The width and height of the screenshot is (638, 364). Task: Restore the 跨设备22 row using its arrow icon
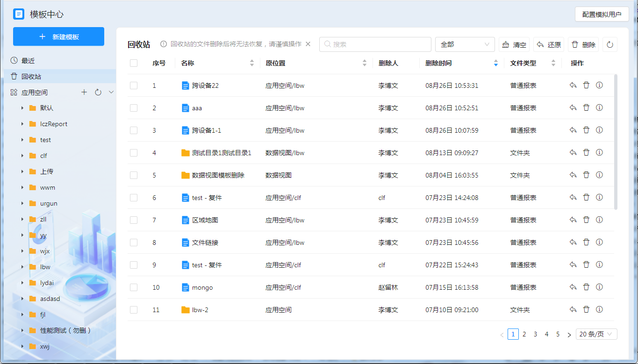coord(573,85)
